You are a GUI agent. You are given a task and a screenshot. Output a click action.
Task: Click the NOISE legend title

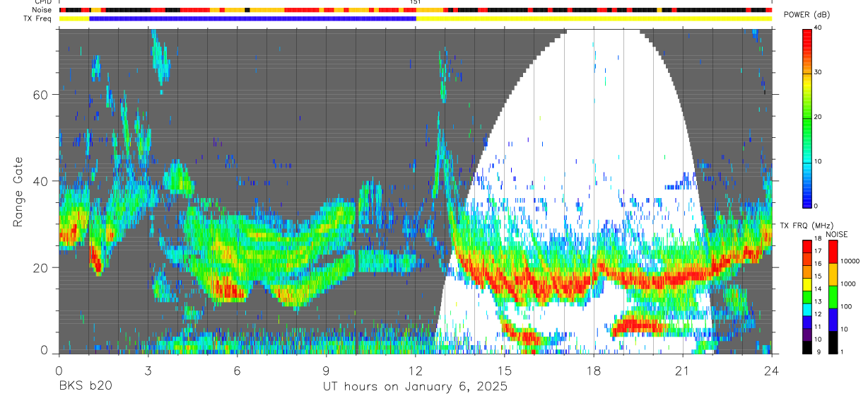tap(838, 234)
